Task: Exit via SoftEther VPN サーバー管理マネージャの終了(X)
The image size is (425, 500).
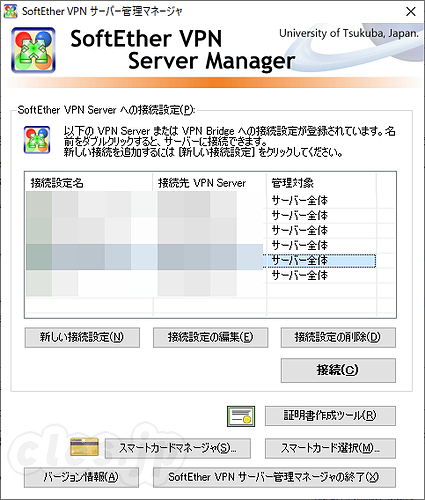Action: point(274,477)
